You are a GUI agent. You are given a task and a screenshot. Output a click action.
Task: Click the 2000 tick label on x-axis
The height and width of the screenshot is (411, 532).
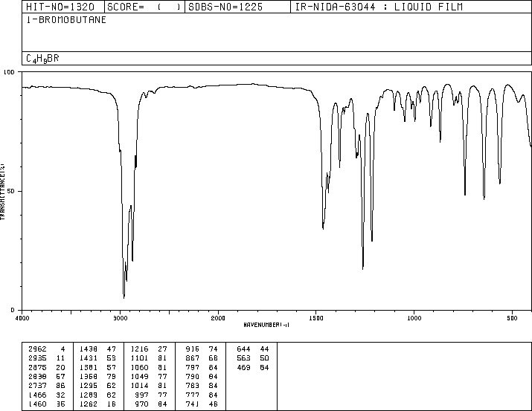pos(218,318)
